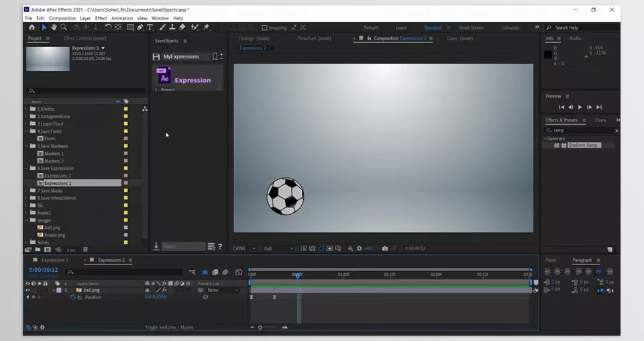Collapse ball.png layer properties twirl

(x=54, y=290)
